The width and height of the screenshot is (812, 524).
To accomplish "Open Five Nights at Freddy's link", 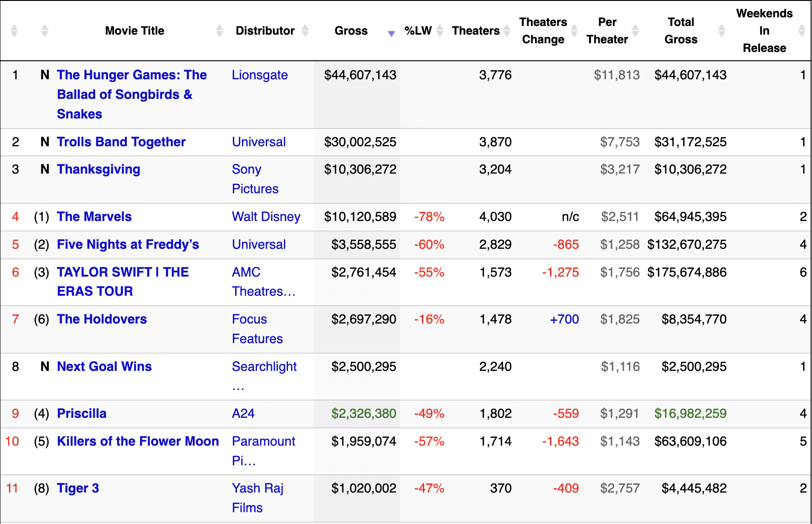I will (128, 245).
